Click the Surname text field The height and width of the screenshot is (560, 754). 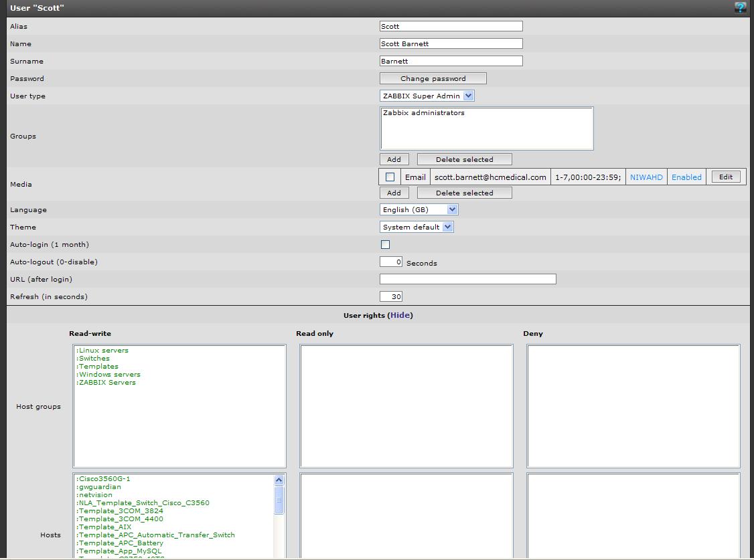coord(451,61)
